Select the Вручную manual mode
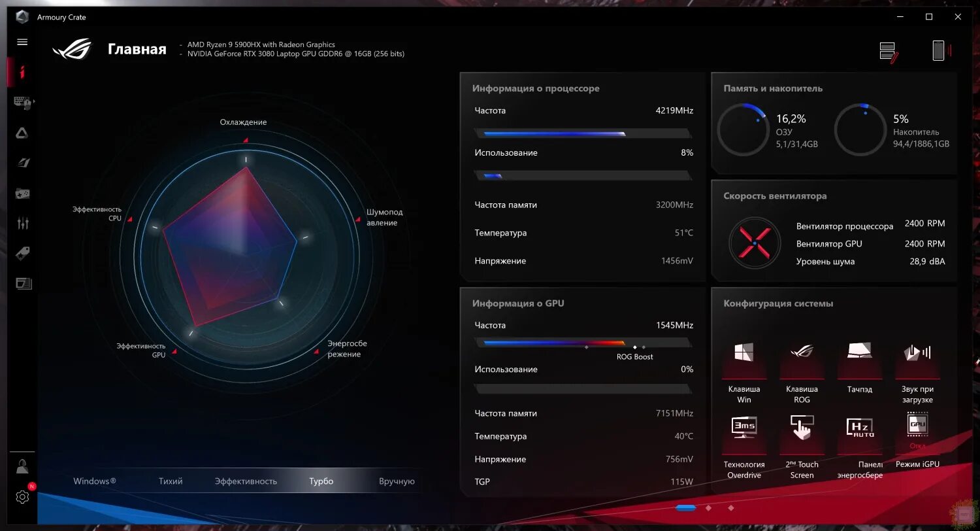Viewport: 980px width, 531px height. pyautogui.click(x=397, y=481)
